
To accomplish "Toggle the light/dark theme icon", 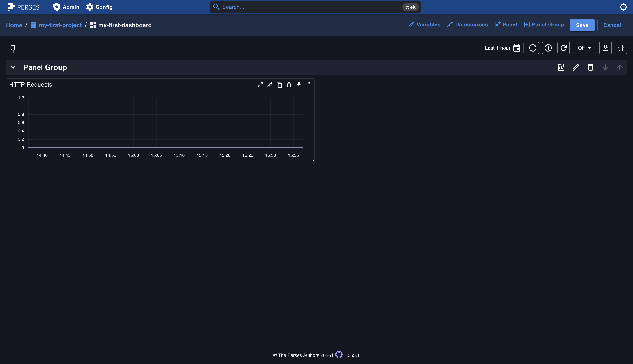I will (x=623, y=7).
